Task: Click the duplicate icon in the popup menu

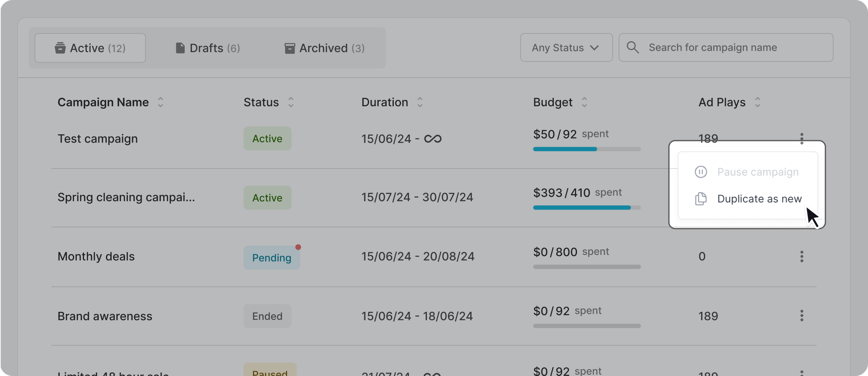Action: [x=701, y=199]
